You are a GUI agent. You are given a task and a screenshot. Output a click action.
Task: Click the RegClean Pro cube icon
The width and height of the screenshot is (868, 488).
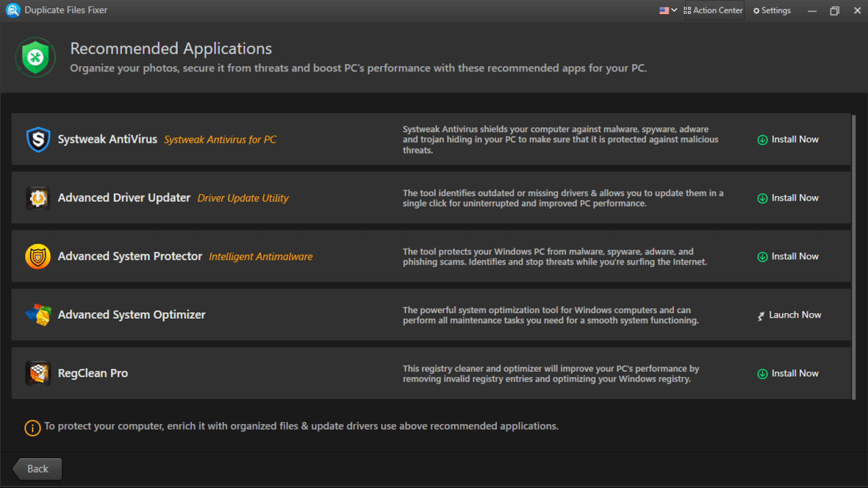(38, 373)
